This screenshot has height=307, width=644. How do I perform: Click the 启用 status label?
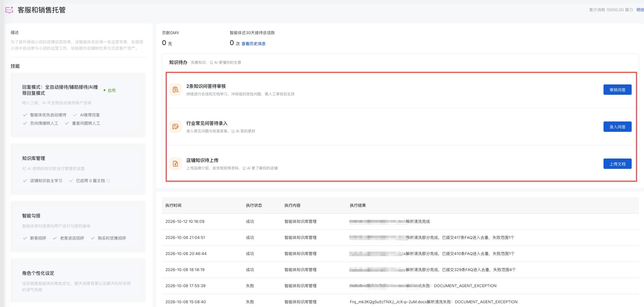[x=111, y=90]
